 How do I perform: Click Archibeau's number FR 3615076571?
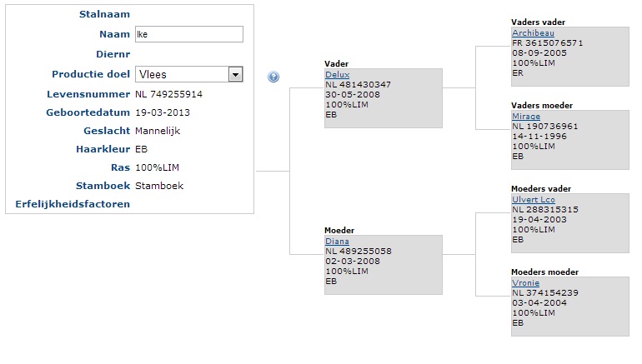coord(548,43)
